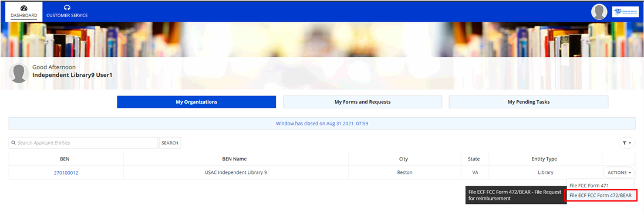Sort by City column header
644x215 pixels.
405,159
